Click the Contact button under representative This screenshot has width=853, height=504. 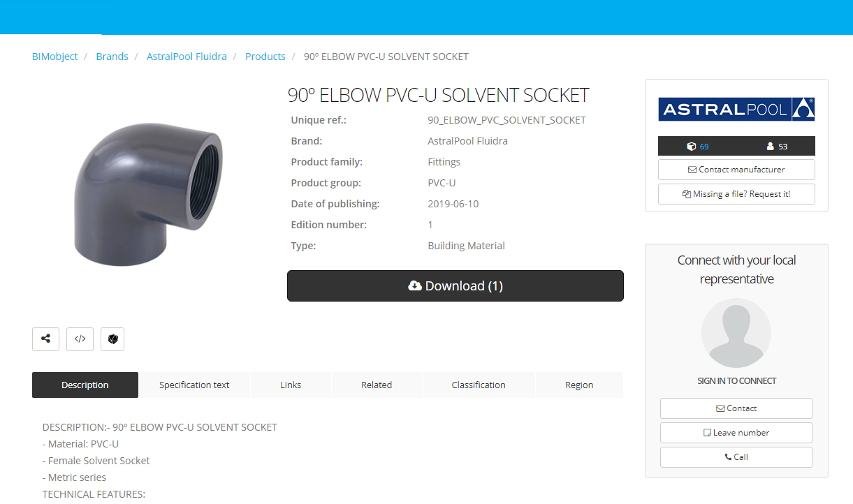(736, 408)
